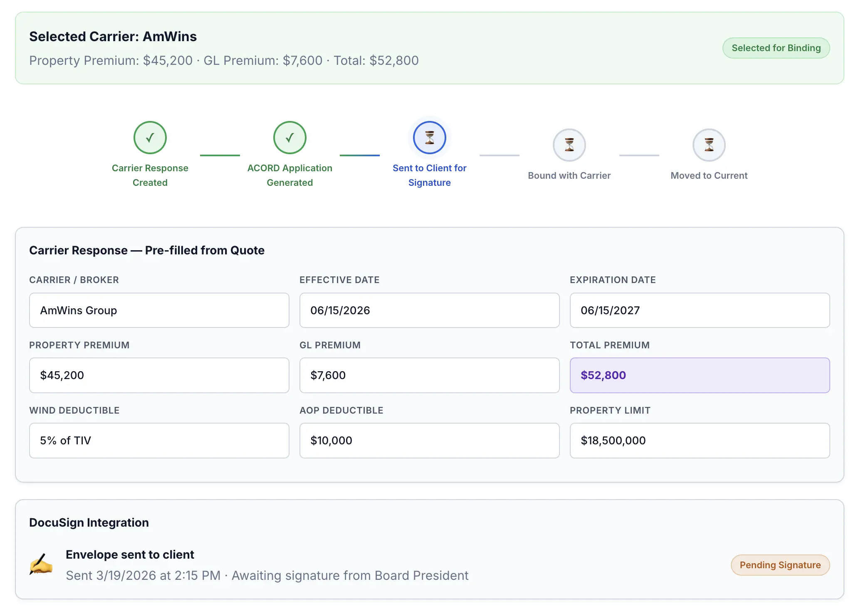Click the Expiration Date field
This screenshot has width=861, height=616.
coord(700,310)
